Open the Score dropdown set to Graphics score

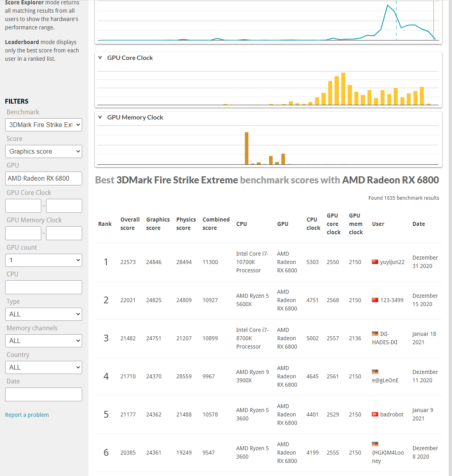point(44,152)
